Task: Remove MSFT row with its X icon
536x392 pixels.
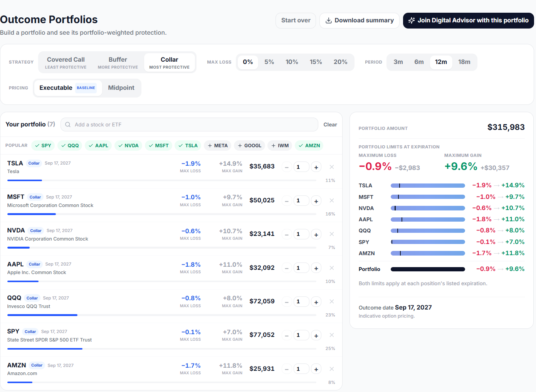Action: 332,200
